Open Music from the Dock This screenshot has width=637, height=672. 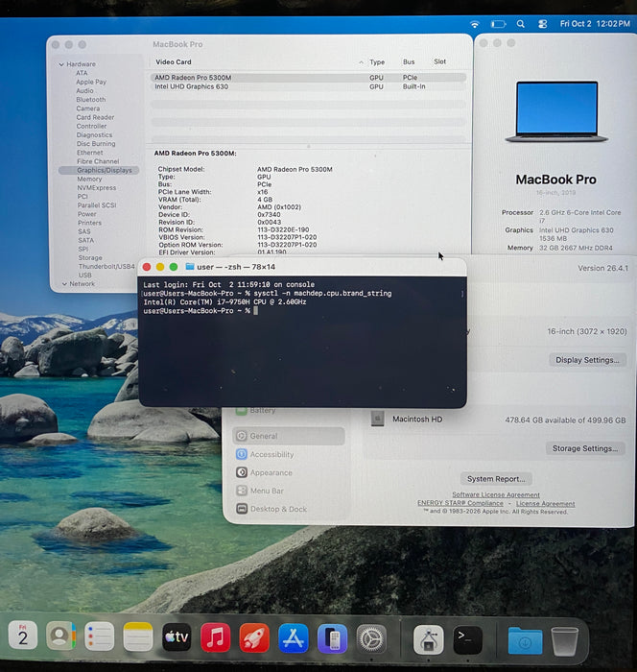[x=216, y=637]
